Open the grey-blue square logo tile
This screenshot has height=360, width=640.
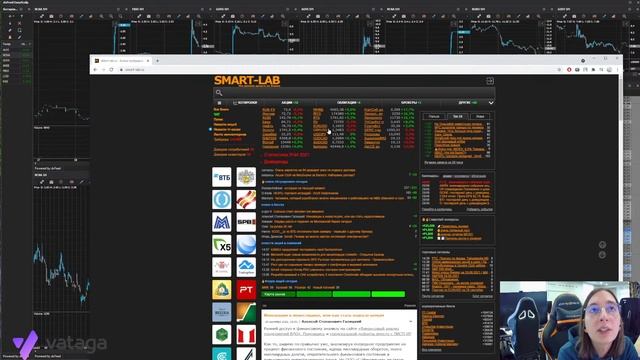tap(222, 312)
